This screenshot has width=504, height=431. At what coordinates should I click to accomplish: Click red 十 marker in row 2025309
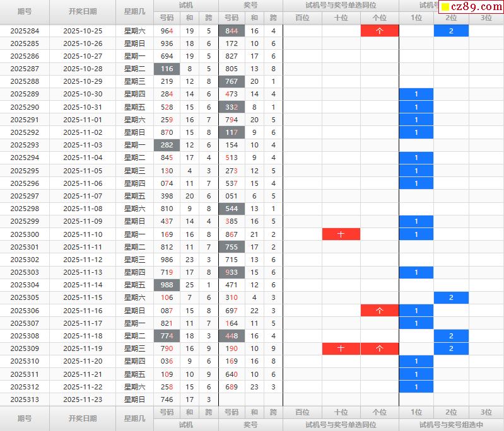coord(341,348)
